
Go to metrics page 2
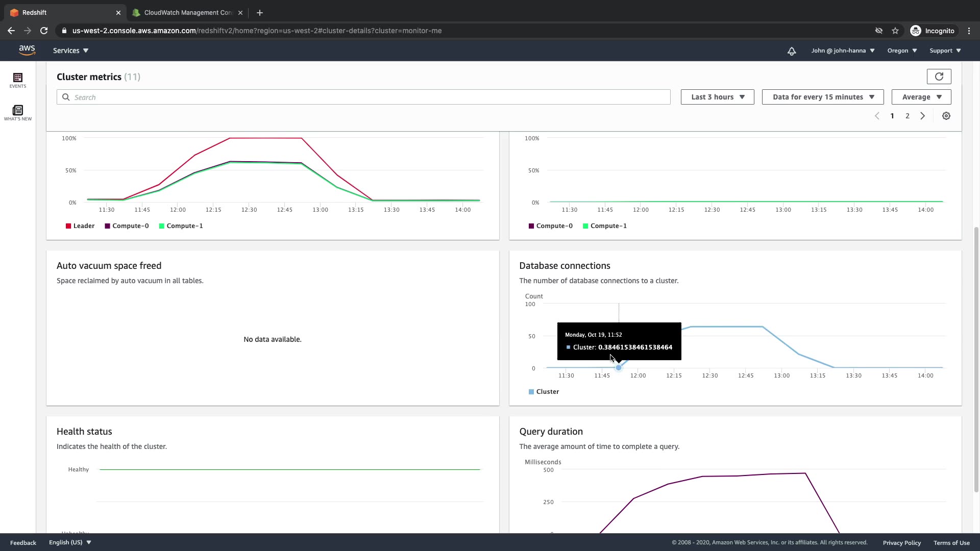[907, 116]
